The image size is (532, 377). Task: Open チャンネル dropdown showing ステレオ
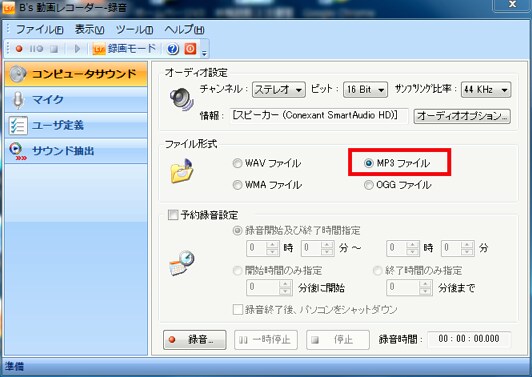[279, 90]
